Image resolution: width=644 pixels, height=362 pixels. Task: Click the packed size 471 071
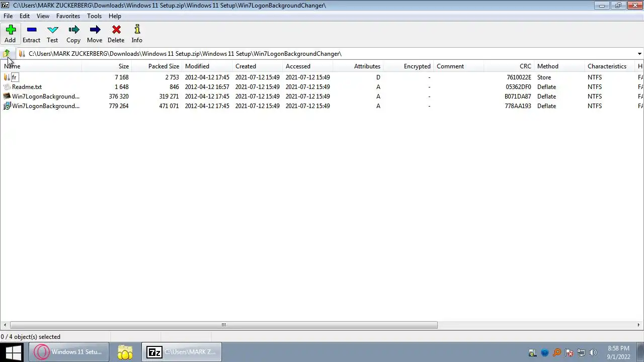point(169,106)
